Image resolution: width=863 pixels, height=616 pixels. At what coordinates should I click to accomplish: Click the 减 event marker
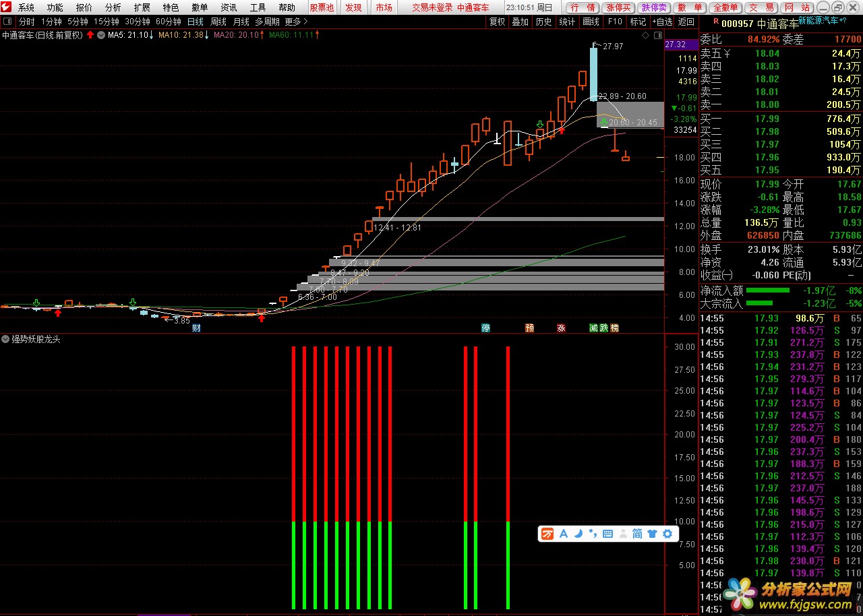point(594,328)
